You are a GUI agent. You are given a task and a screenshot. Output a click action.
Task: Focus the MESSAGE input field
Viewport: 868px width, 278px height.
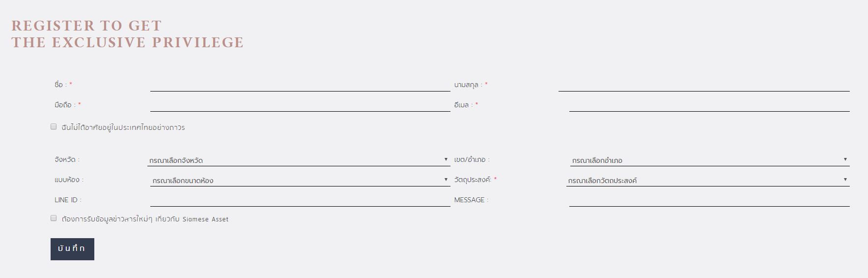709,200
